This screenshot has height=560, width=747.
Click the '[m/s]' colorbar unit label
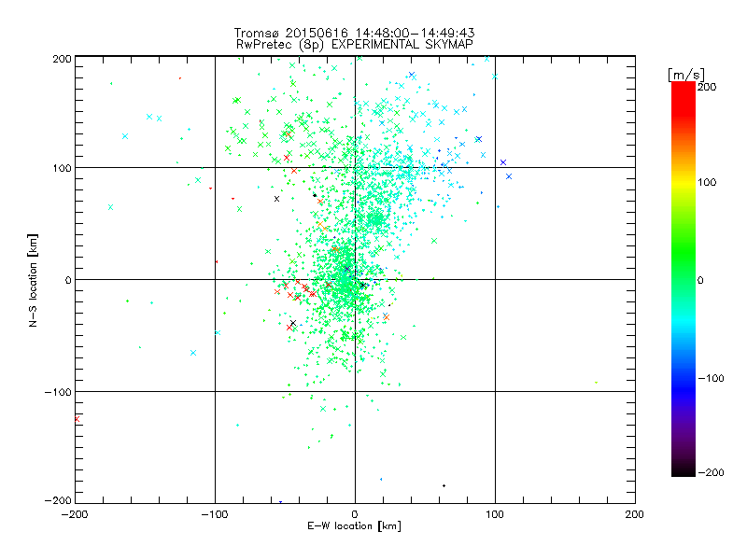point(685,76)
